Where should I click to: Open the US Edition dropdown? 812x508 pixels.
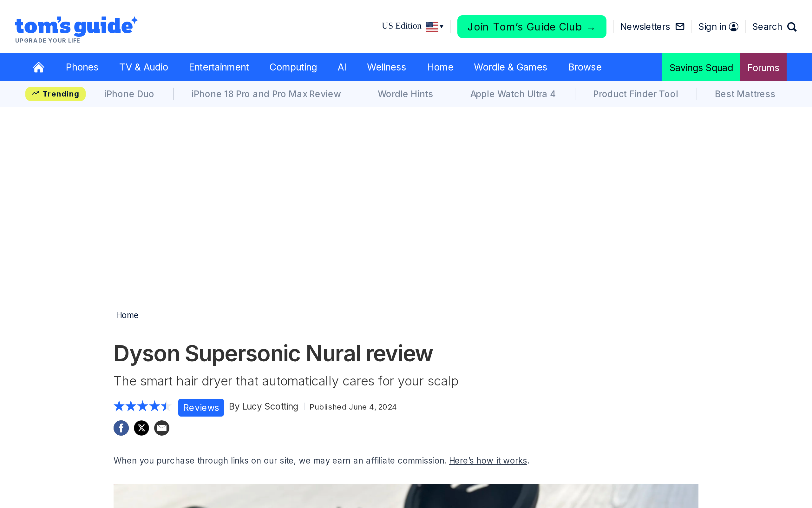[413, 26]
